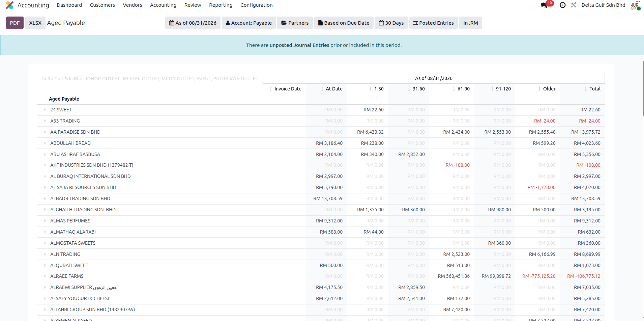644x321 pixels.
Task: Click the RM -106,775.12 total amount
Action: pos(584,276)
